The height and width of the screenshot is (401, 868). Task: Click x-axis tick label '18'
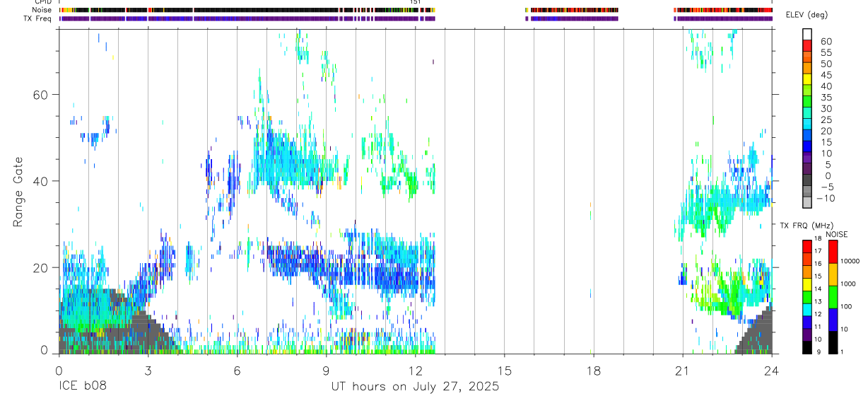coord(593,370)
